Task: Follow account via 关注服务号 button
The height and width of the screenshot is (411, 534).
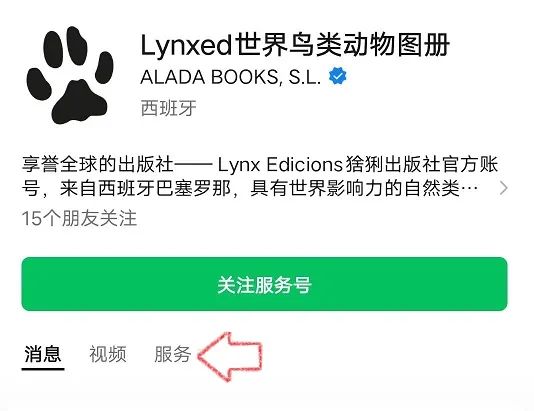Action: (265, 284)
